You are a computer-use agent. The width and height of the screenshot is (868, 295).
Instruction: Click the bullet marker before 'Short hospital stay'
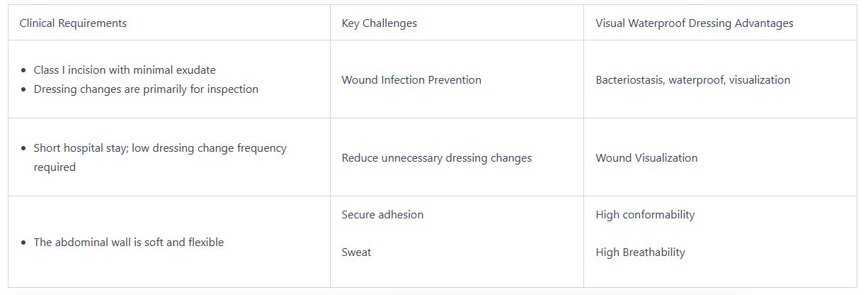pos(25,149)
